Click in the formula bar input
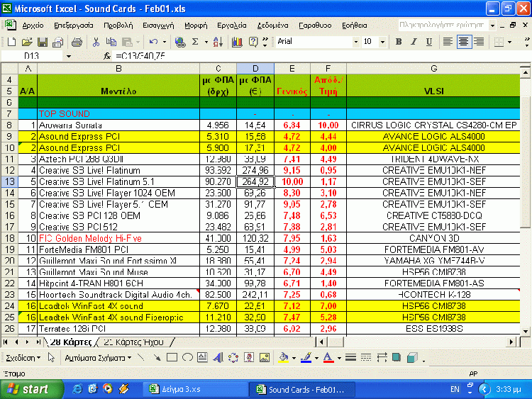 322,56
